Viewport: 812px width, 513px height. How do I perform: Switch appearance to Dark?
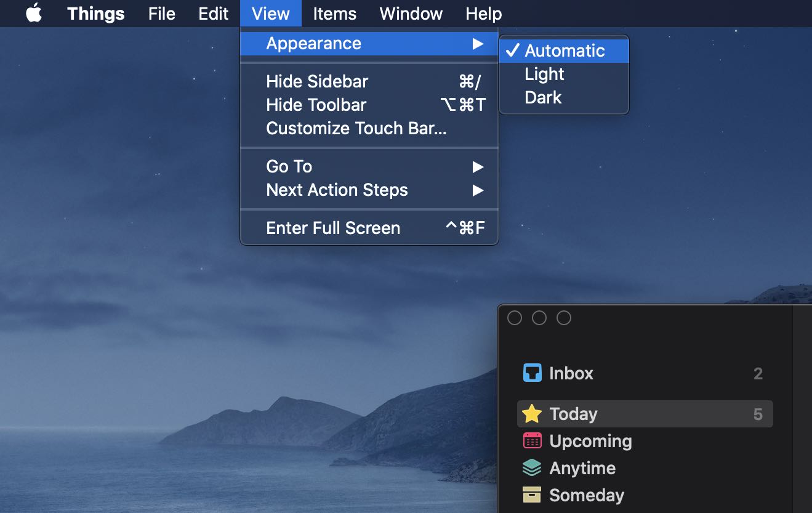(543, 97)
